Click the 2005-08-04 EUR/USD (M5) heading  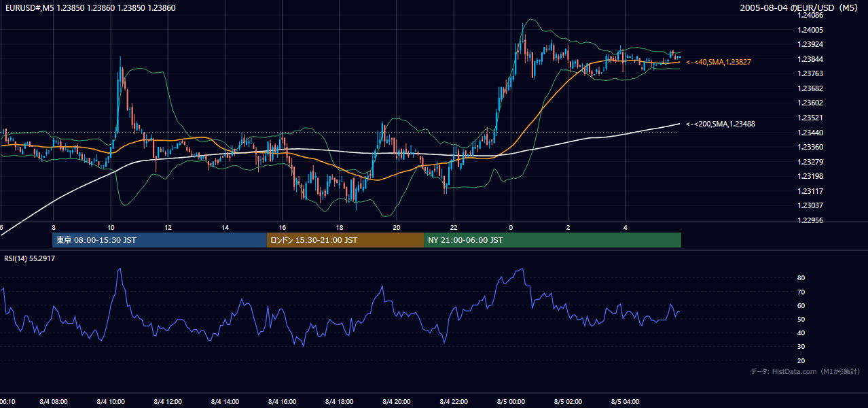click(800, 8)
